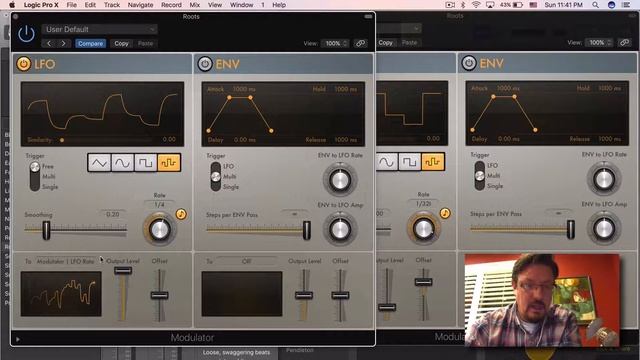The width and height of the screenshot is (640, 360).
Task: Open the User Default preset dropdown
Action: click(99, 29)
